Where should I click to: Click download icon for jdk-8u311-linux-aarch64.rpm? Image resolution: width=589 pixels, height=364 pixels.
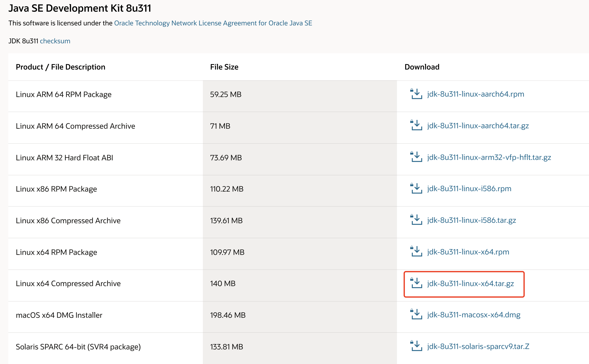coord(416,94)
